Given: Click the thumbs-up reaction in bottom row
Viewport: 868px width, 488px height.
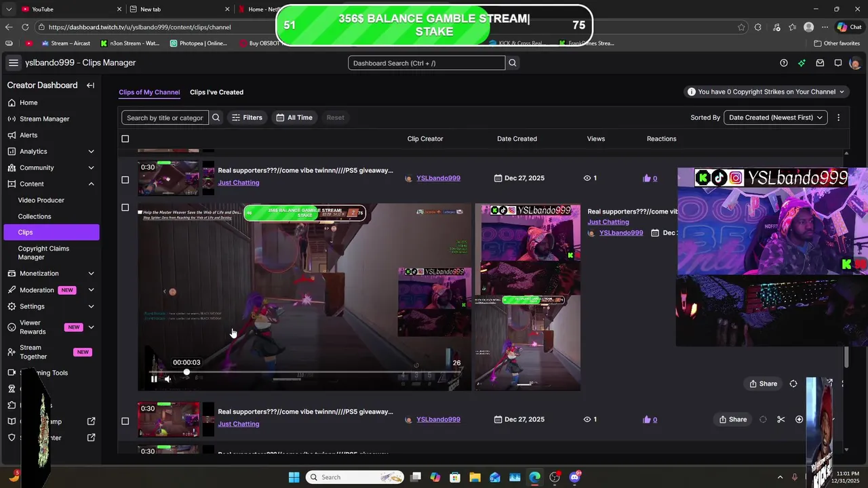Looking at the screenshot, I should pyautogui.click(x=650, y=420).
